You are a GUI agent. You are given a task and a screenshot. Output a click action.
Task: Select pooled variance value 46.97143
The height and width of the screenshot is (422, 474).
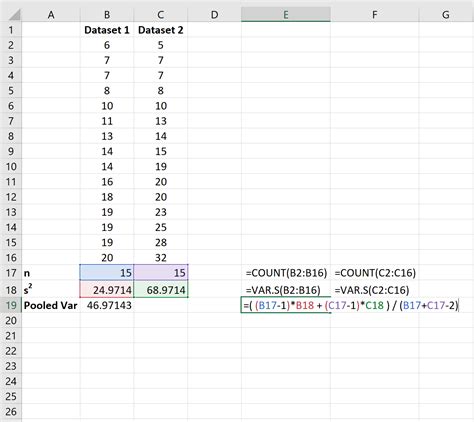click(107, 305)
